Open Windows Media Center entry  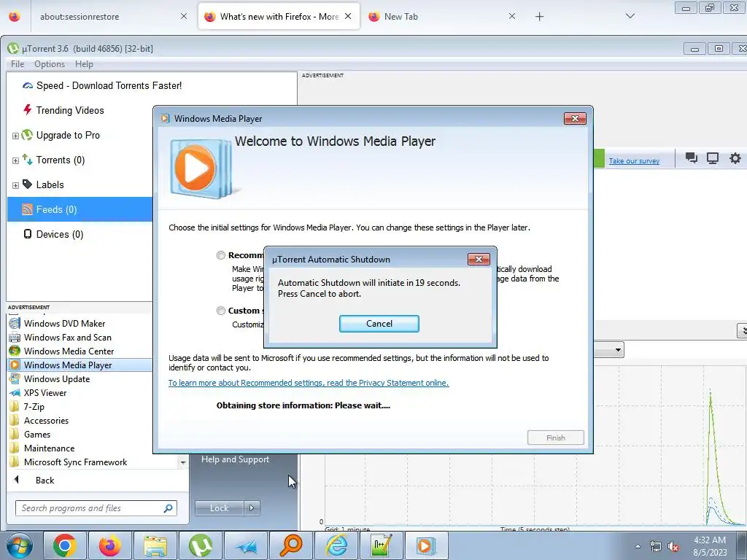tap(69, 351)
